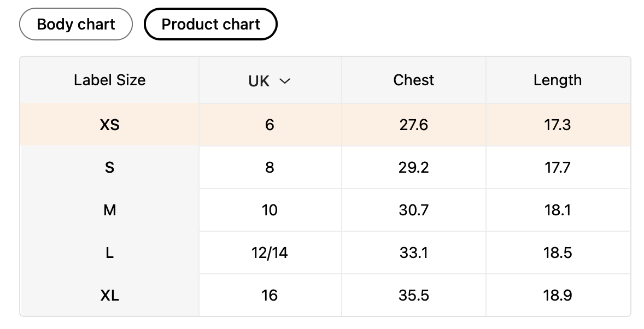Click the 35.5 chest measurement cell

413,296
